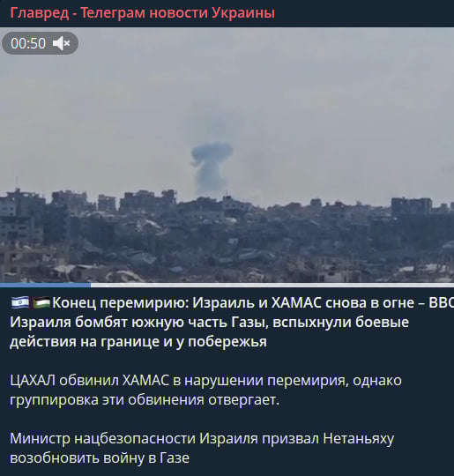Click the blue played portion of the progress bar
Screen dimensions: 454x476
point(45,285)
